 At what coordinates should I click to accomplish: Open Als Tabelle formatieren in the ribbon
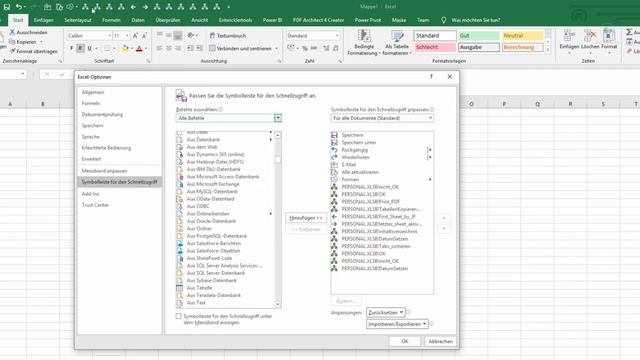coord(397,42)
